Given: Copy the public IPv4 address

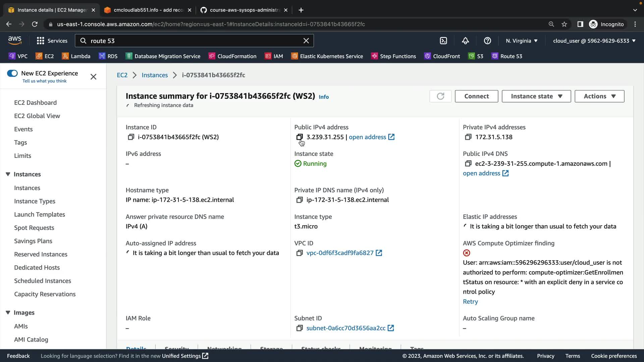Looking at the screenshot, I should [x=299, y=137].
